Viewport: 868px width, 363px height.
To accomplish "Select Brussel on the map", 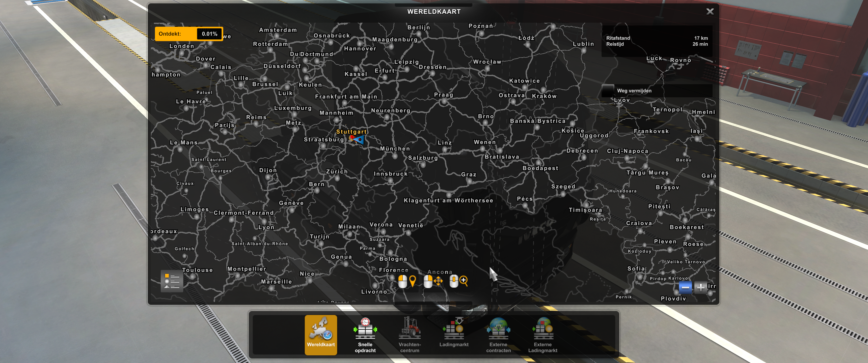I will point(265,84).
